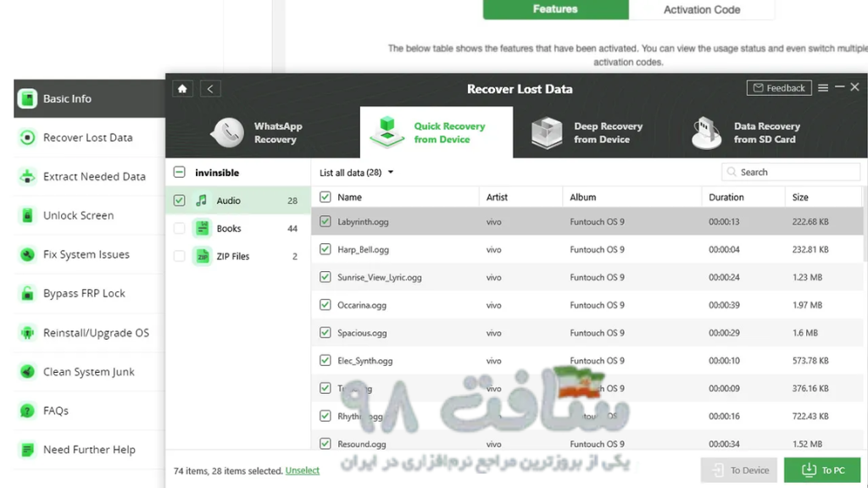Uncheck the Spacious.ogg checkbox
This screenshot has height=488, width=868.
pyautogui.click(x=325, y=332)
